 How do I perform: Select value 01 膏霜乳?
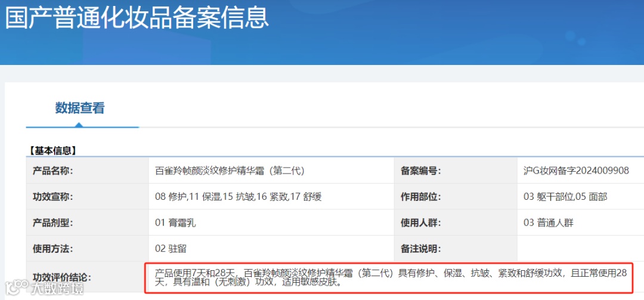tap(176, 223)
